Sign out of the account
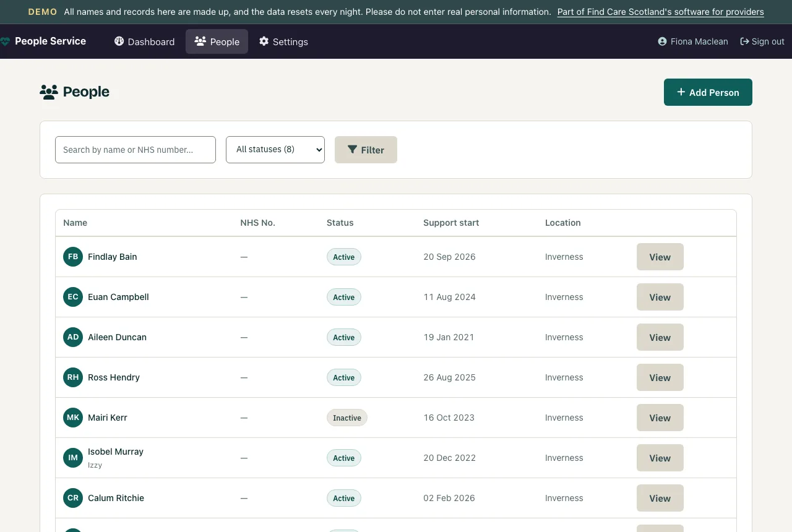 tap(762, 41)
